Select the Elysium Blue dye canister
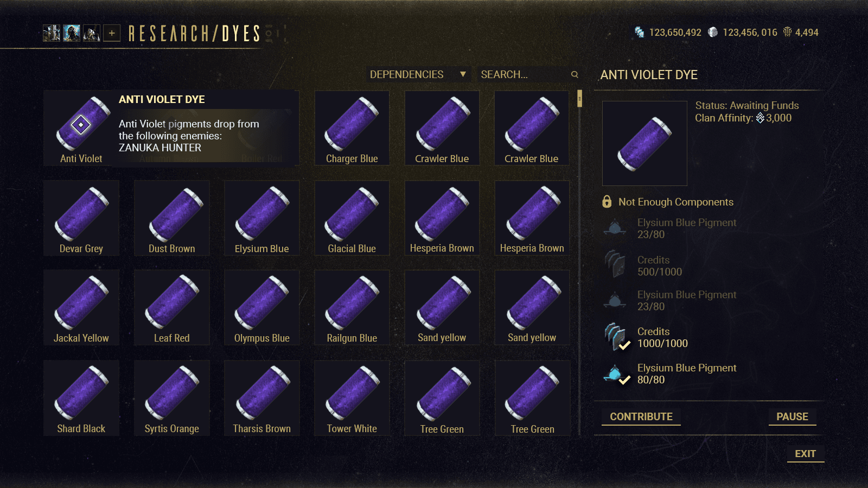The width and height of the screenshot is (868, 488). point(262,218)
